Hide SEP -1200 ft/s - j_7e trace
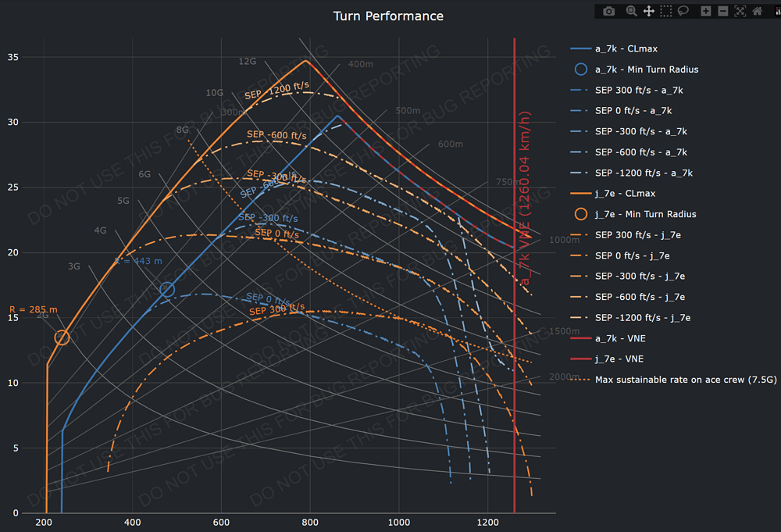Viewport: 781px width, 532px height. click(642, 318)
